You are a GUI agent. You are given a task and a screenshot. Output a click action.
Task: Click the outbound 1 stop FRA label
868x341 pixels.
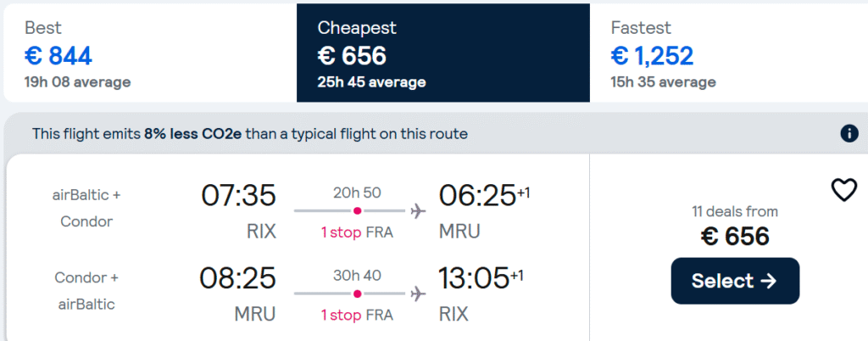357,232
